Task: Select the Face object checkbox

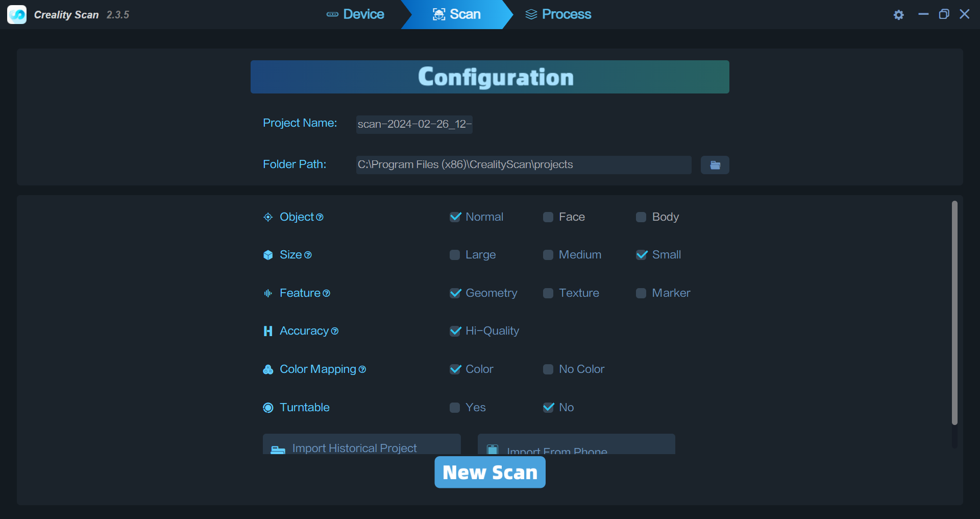Action: (548, 217)
